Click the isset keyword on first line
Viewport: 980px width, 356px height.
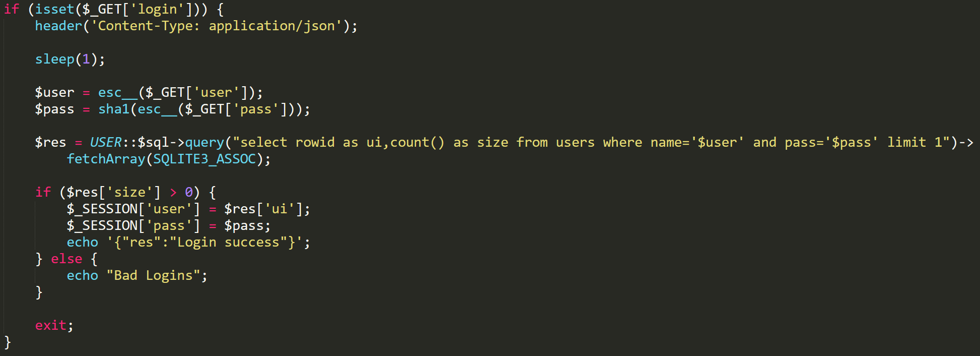coord(54,9)
